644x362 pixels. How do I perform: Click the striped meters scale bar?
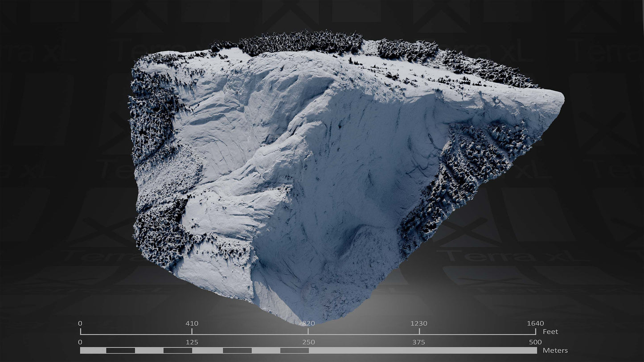tap(308, 350)
